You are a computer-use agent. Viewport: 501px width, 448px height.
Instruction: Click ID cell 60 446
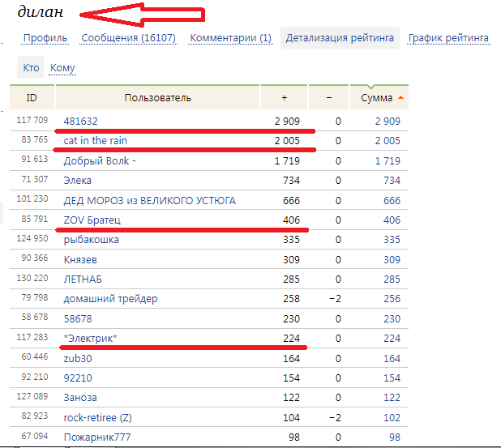point(35,356)
